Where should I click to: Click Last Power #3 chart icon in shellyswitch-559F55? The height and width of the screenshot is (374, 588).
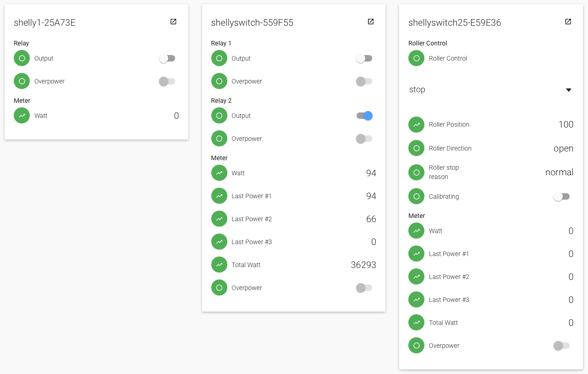click(x=219, y=242)
